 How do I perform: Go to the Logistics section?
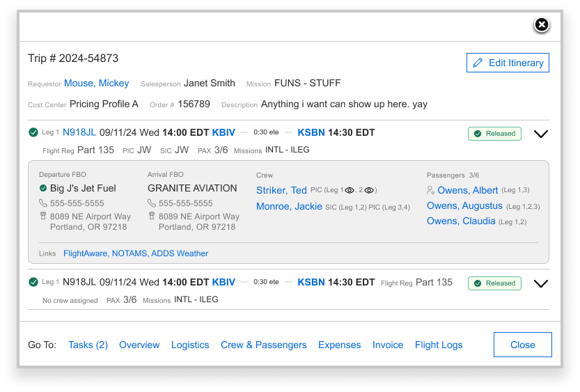pos(190,345)
